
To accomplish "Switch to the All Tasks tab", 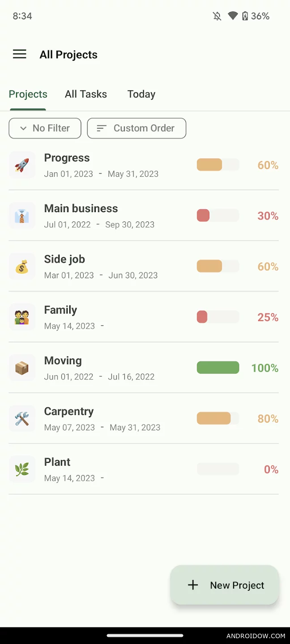I will pyautogui.click(x=86, y=94).
